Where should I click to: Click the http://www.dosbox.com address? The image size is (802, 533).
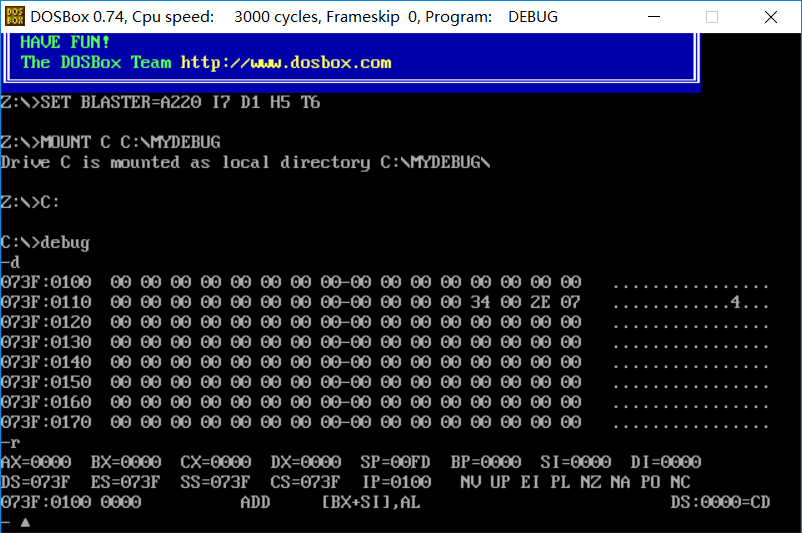click(x=286, y=62)
